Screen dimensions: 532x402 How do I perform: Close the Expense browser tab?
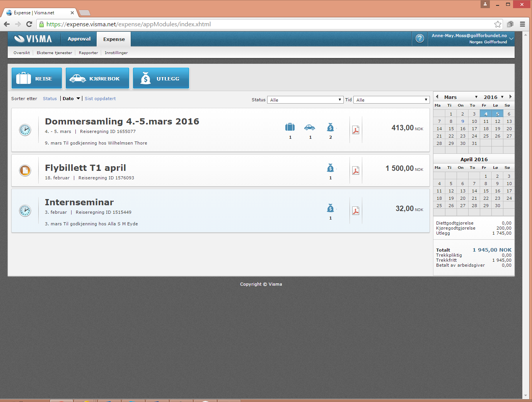[x=72, y=13]
